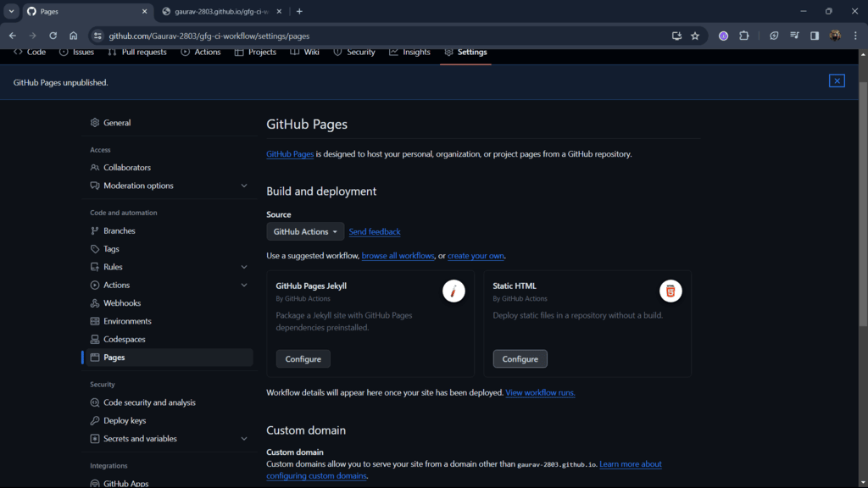Viewport: 868px width, 488px height.
Task: Open the purple extension icon in the toolbar
Action: (724, 36)
